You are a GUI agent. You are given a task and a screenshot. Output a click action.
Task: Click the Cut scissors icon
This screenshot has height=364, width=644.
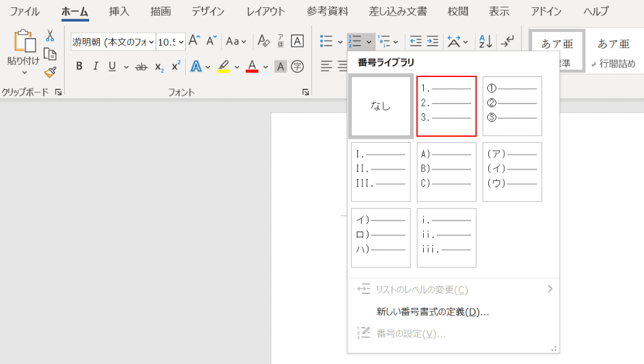(x=50, y=36)
